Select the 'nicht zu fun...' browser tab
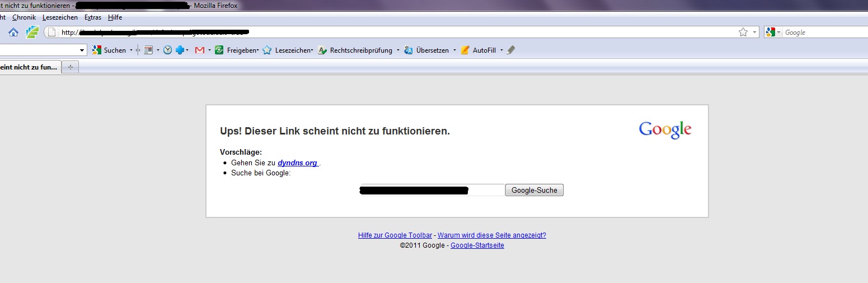This screenshot has height=283, width=868. (30, 67)
